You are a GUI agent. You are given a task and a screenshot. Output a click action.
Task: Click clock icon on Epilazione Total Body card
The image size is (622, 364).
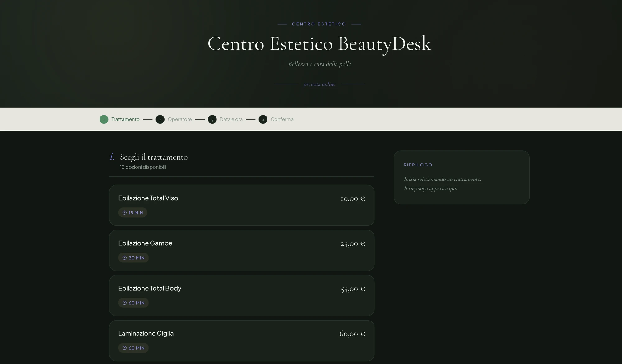click(x=124, y=303)
